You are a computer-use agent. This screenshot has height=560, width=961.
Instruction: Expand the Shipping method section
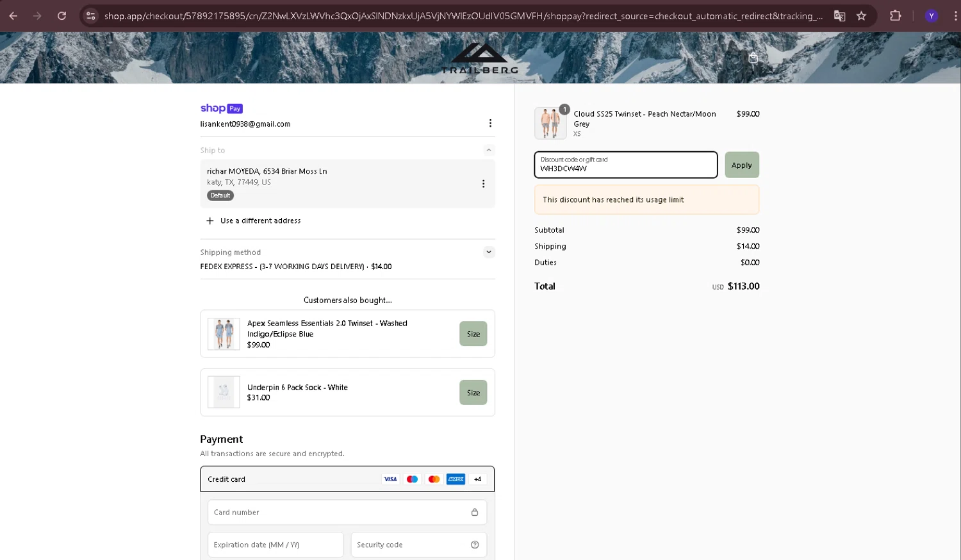pos(489,252)
